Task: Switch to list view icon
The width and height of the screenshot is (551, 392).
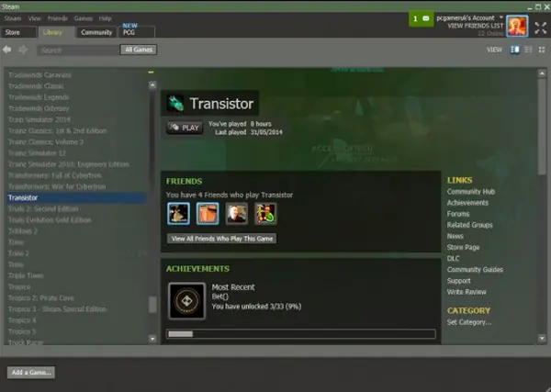Action: point(528,50)
